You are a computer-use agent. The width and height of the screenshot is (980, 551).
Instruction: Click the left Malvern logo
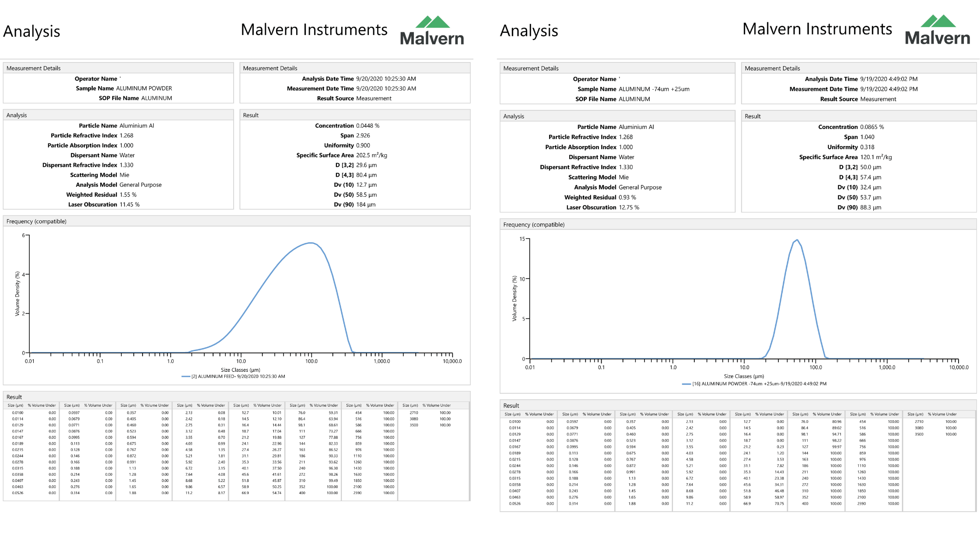point(432,31)
